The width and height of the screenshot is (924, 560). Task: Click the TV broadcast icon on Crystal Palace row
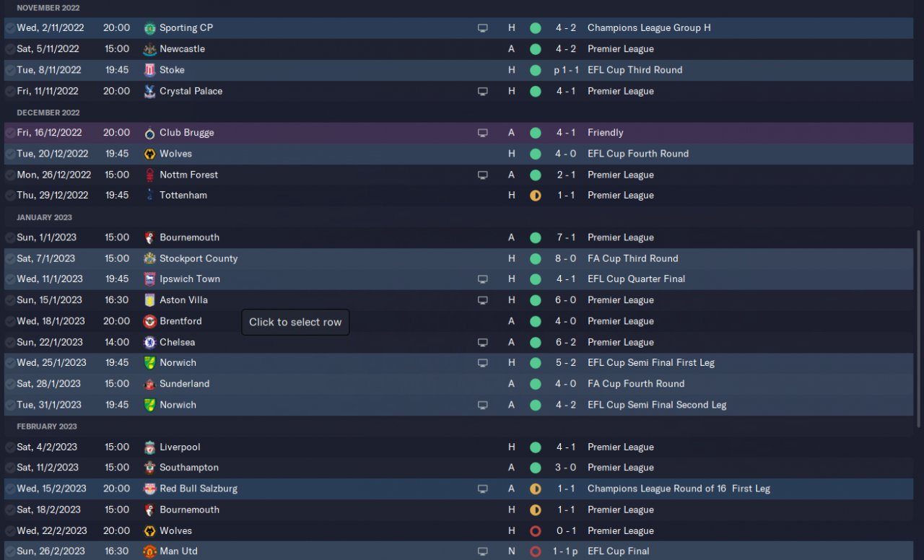(482, 92)
